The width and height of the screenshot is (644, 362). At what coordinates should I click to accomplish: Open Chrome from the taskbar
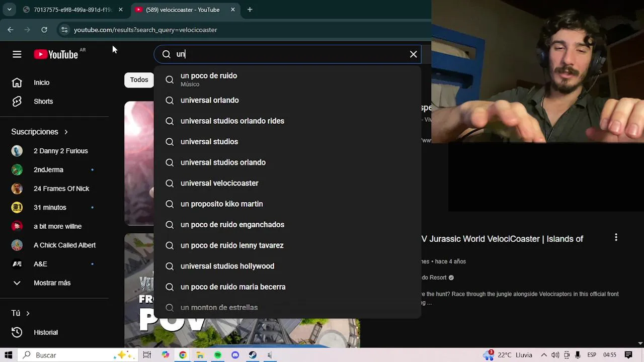pyautogui.click(x=183, y=355)
